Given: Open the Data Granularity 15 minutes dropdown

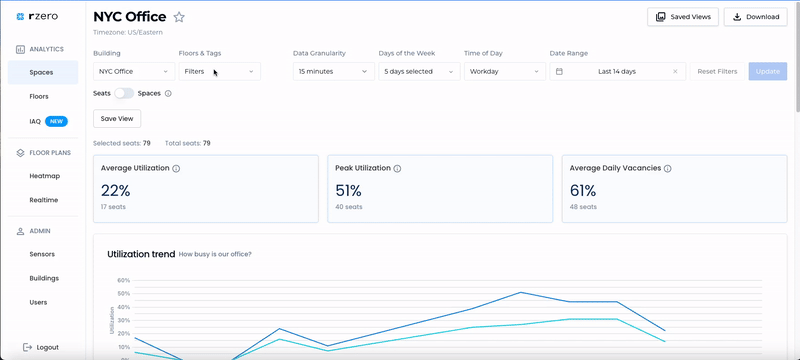Looking at the screenshot, I should (334, 71).
